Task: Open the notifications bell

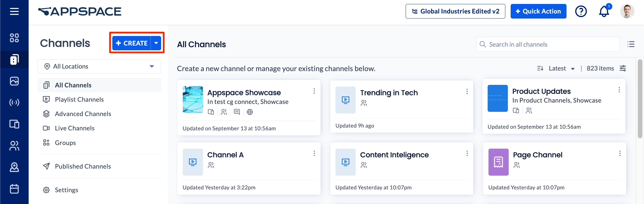Action: point(604,12)
